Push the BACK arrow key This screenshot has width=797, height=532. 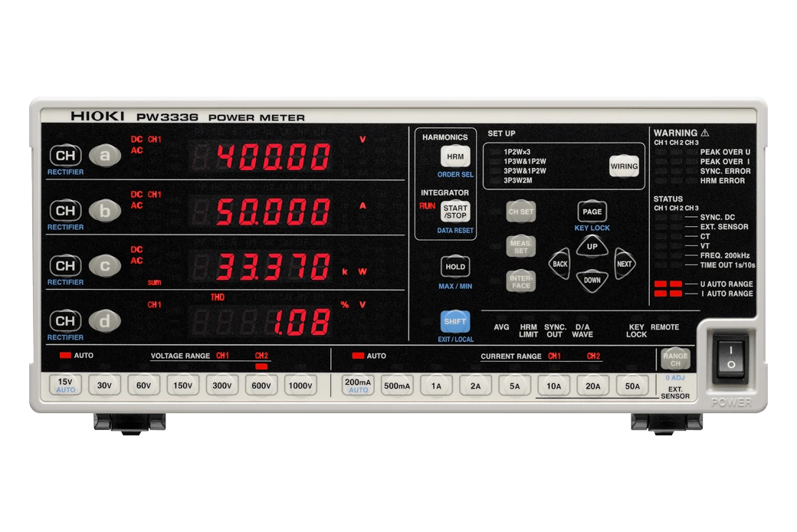click(x=559, y=264)
